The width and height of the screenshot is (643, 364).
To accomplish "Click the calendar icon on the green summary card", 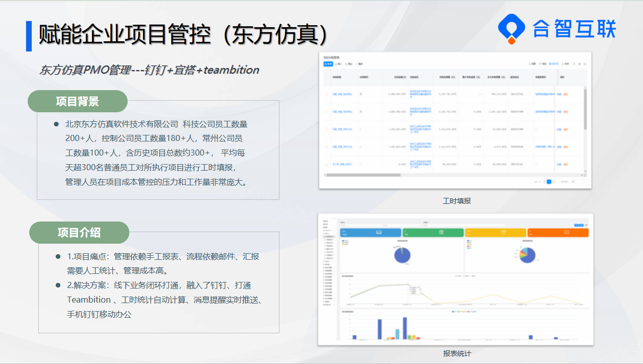I will pyautogui.click(x=441, y=232).
